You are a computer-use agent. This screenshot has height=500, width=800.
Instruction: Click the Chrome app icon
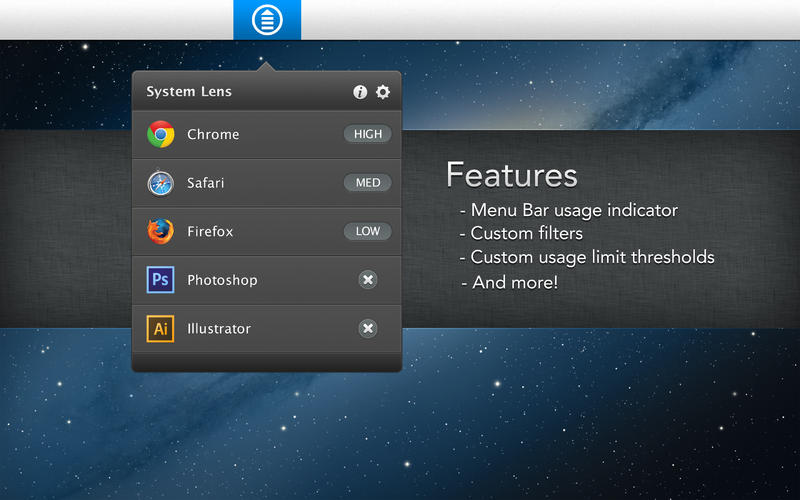(x=161, y=134)
